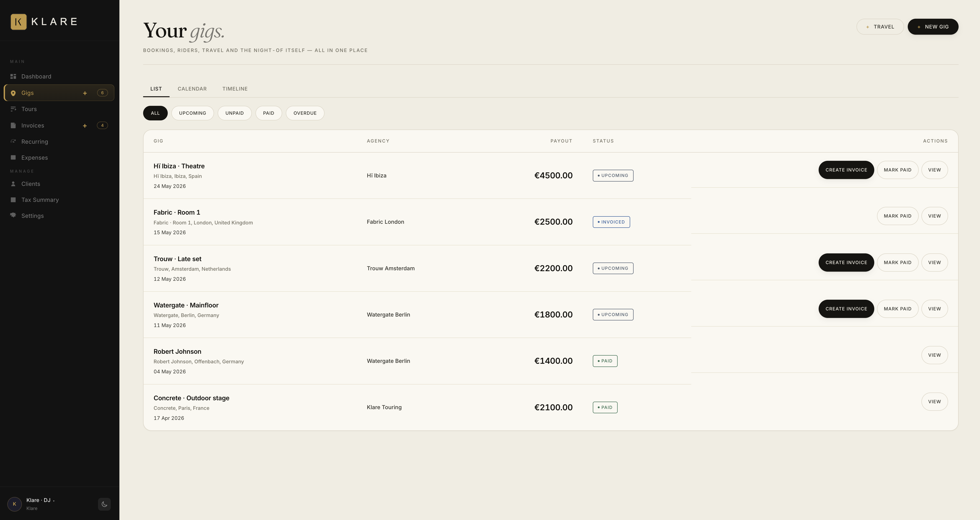This screenshot has width=980, height=520.
Task: Add a new gig via sidebar plus icon
Action: [x=85, y=93]
